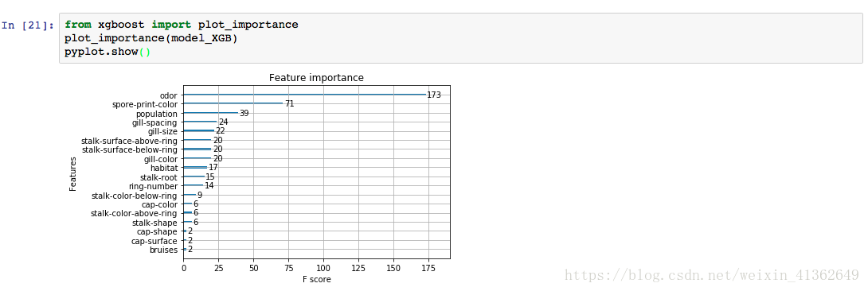Screen dimensions: 868x291
Task: Click the F score axis label
Action: 317,279
